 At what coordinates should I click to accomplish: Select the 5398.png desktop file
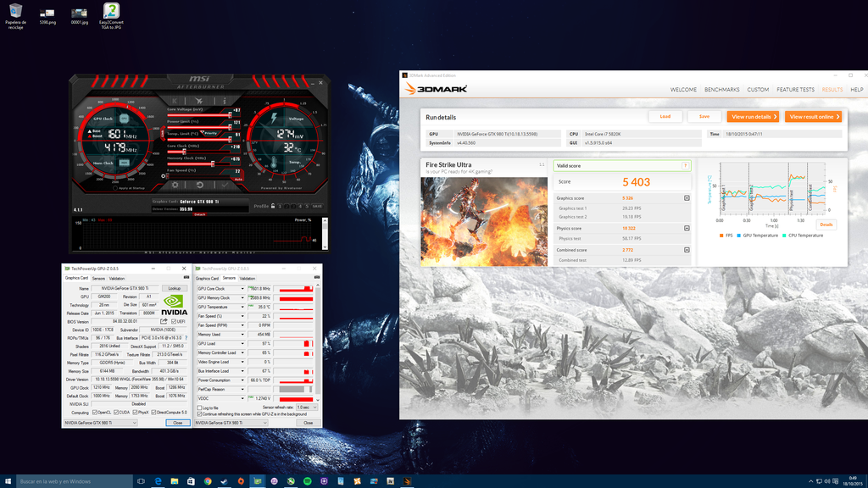coord(47,17)
